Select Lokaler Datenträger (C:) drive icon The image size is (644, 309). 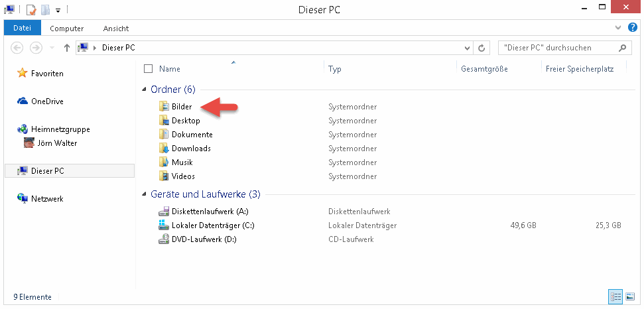[x=164, y=225]
